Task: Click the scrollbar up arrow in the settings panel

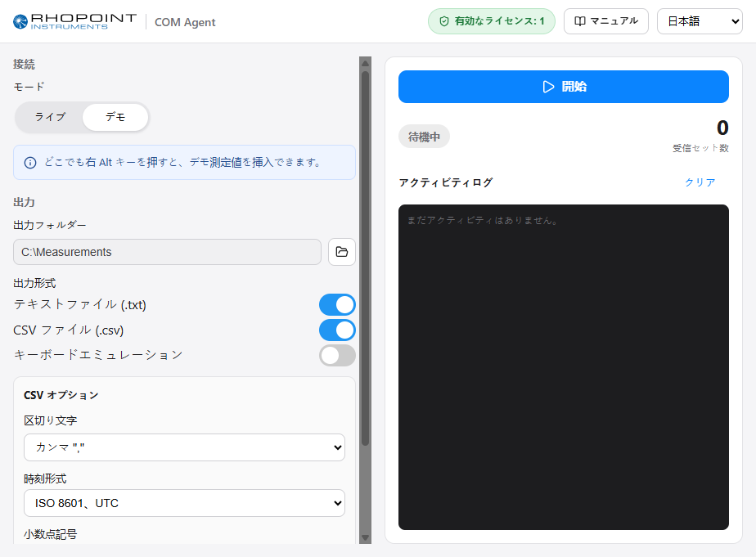Action: click(366, 63)
